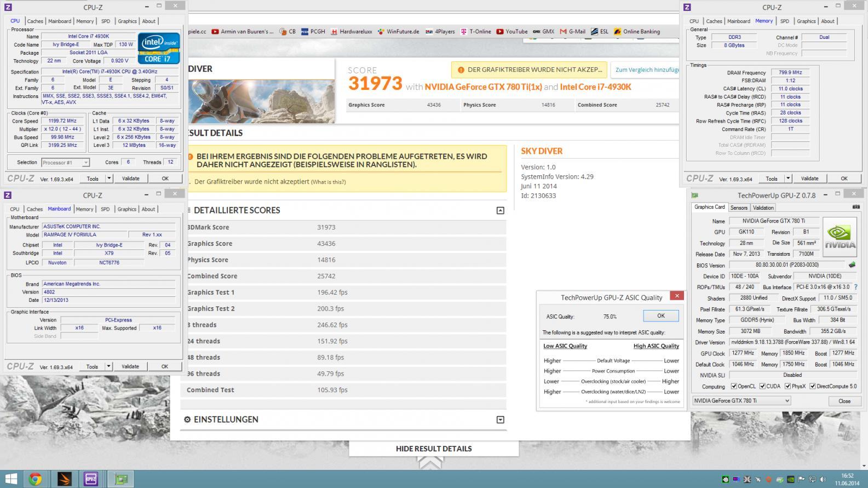Open Graphics tab in CPU-Z Mainboard window
Viewport: 868px width, 488px height.
[127, 209]
